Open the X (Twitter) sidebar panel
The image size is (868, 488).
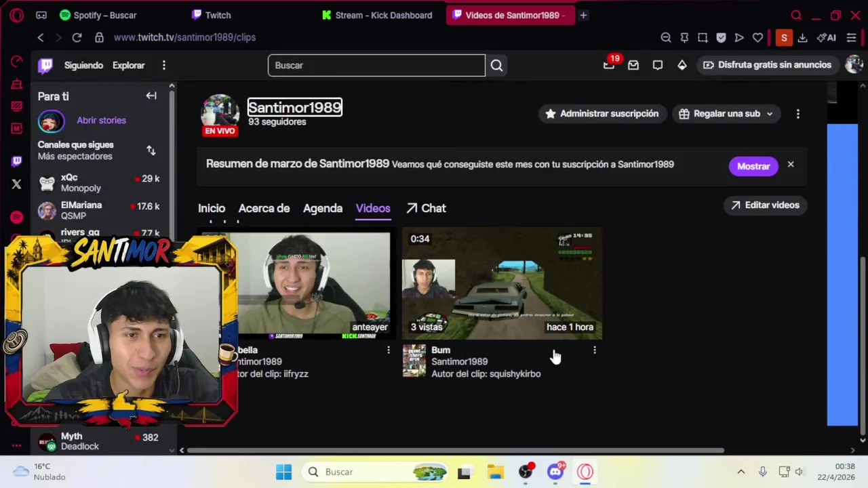click(17, 184)
